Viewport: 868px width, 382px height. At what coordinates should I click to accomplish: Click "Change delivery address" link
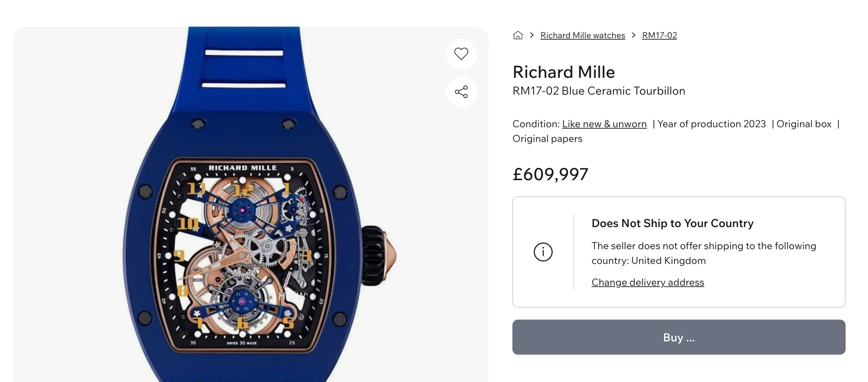tap(647, 282)
